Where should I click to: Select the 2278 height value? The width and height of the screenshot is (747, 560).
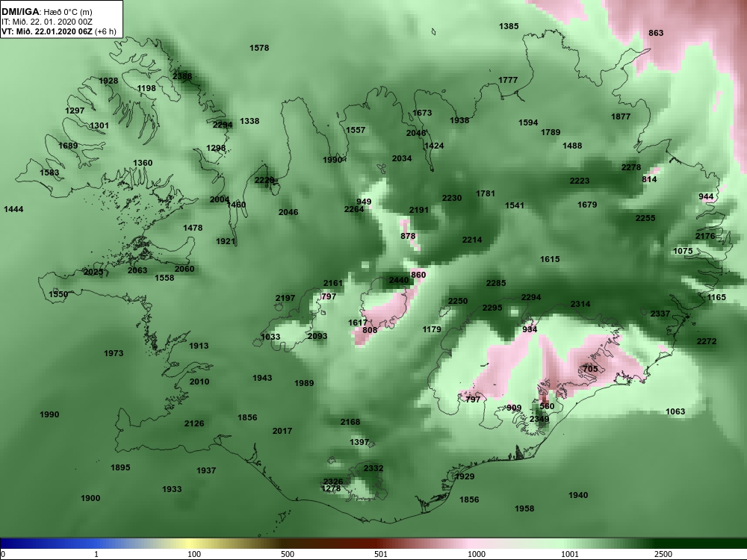(631, 168)
